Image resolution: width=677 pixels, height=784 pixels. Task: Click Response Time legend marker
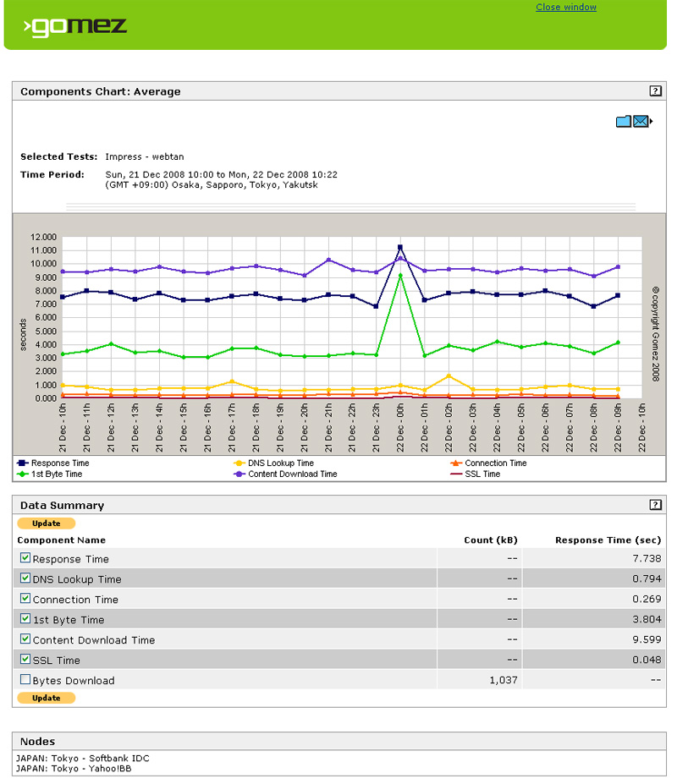coord(22,463)
